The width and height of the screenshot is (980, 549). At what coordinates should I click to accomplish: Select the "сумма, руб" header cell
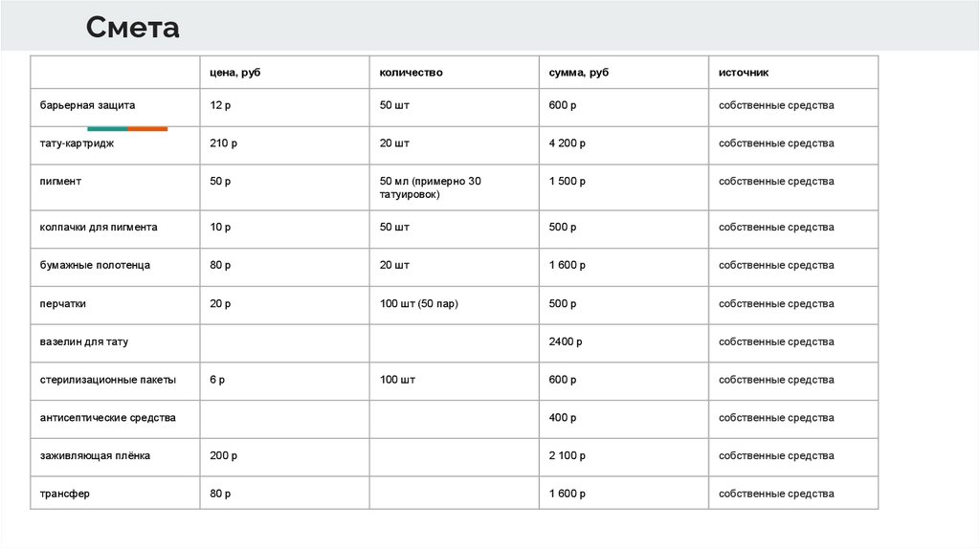coord(579,73)
